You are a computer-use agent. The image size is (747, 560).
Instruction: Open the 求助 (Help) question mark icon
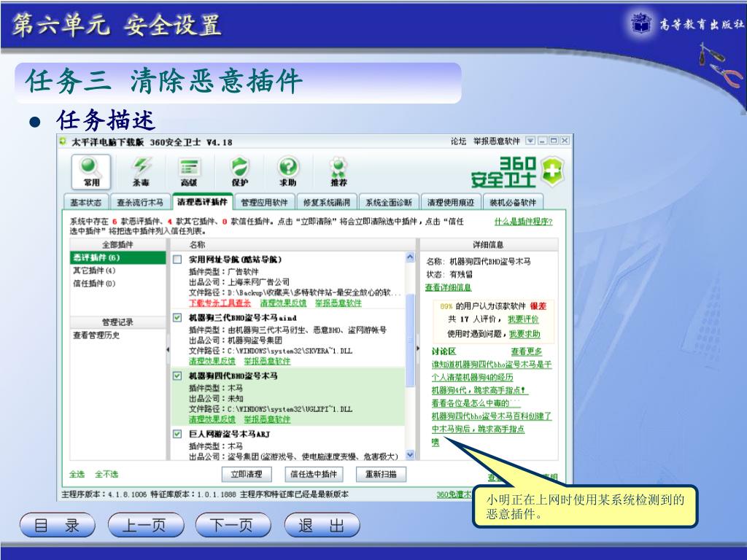[x=288, y=171]
